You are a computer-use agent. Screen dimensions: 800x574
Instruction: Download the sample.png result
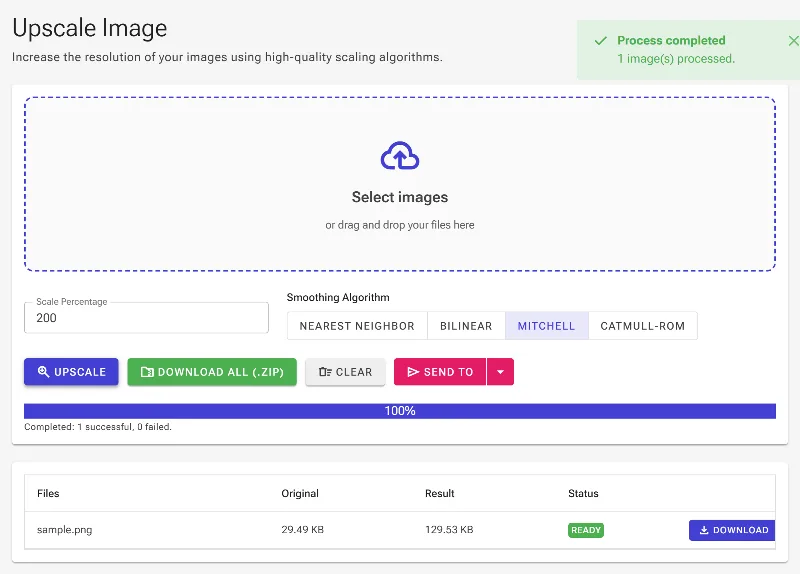732,530
